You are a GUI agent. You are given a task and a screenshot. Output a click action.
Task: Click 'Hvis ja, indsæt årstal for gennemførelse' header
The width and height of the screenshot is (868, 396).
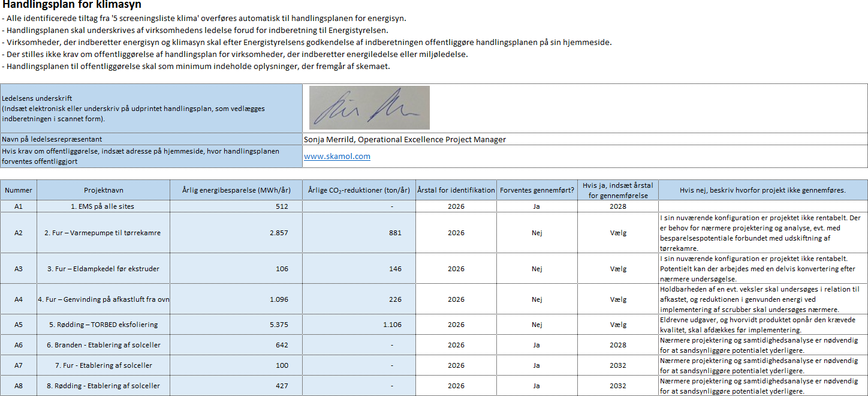618,190
